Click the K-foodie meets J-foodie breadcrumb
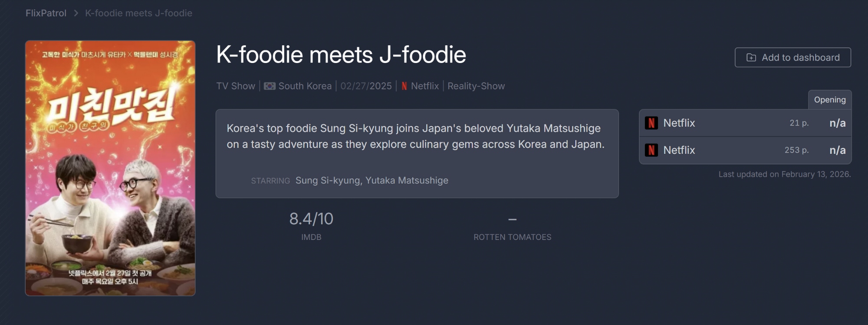This screenshot has width=868, height=325. click(138, 13)
